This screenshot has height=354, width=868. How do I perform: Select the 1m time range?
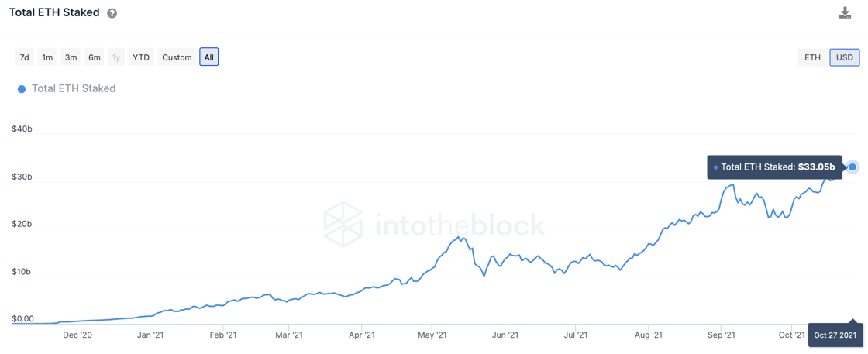(x=47, y=57)
